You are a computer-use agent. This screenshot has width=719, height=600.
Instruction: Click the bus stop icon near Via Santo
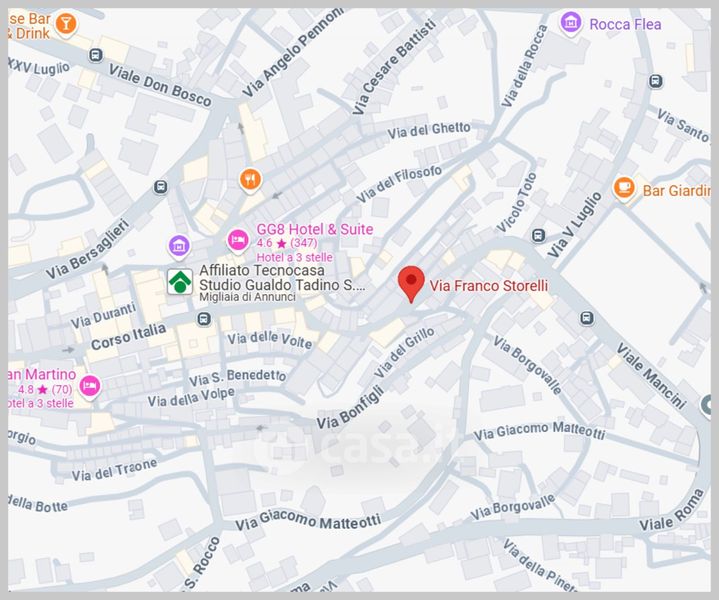tap(656, 81)
